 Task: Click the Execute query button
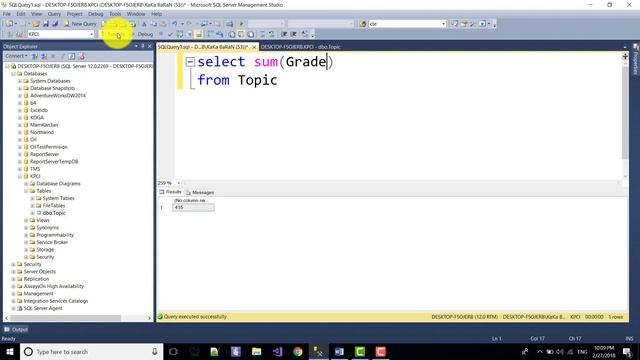[114, 34]
